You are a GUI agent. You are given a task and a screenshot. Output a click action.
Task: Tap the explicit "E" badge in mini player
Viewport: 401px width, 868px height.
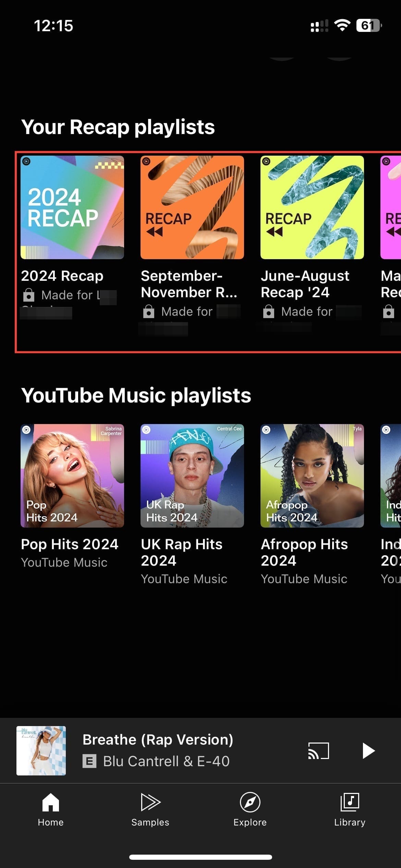89,762
